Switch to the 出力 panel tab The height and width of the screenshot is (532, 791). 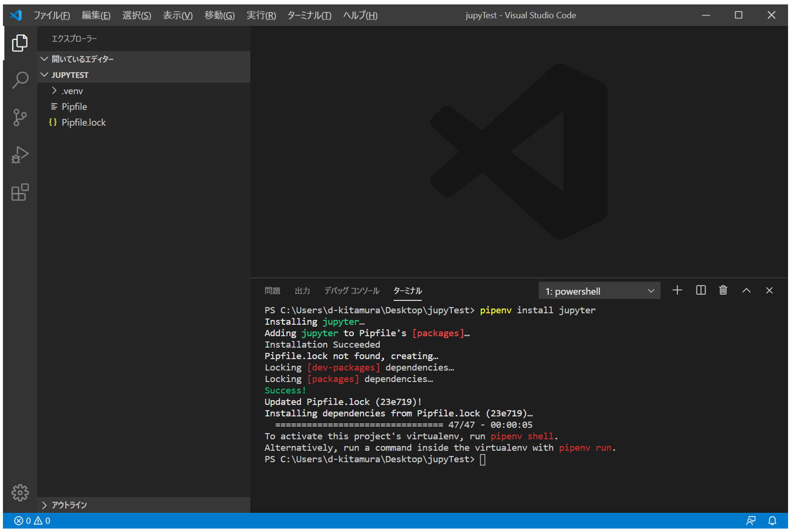[x=302, y=290]
